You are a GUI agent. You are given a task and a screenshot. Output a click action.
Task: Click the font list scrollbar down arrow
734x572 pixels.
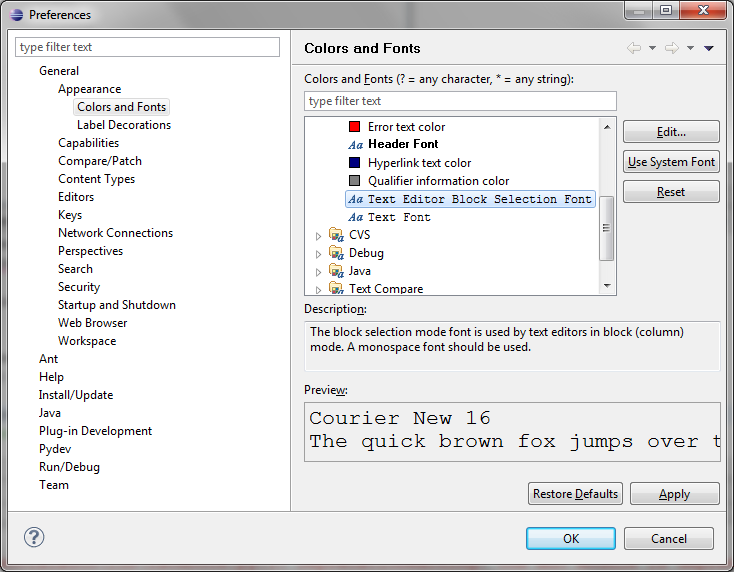pos(607,286)
